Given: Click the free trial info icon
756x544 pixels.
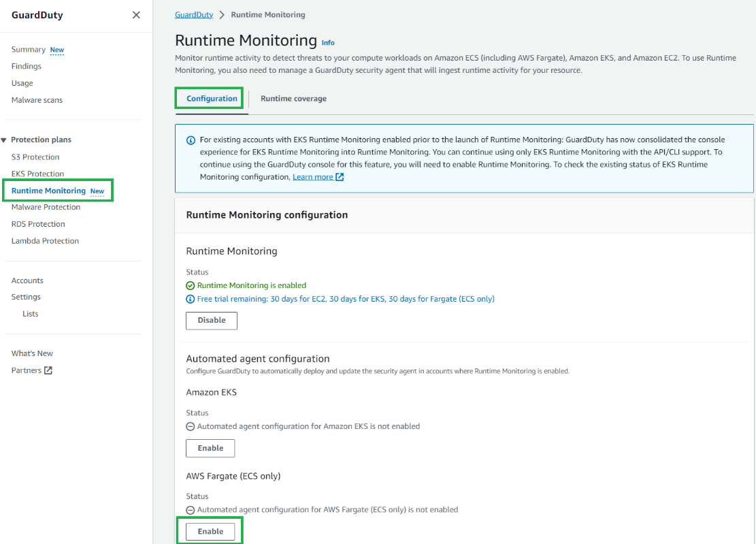Looking at the screenshot, I should tap(191, 298).
